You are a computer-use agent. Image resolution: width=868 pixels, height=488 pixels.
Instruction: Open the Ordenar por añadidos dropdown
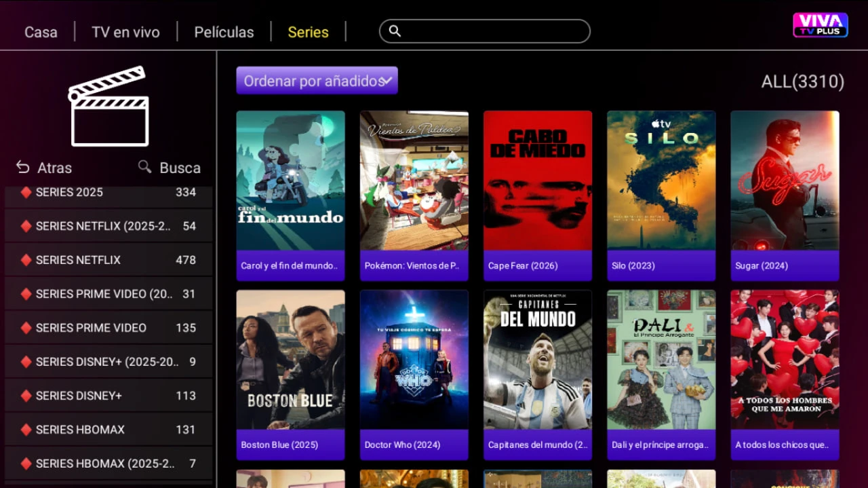pyautogui.click(x=317, y=81)
